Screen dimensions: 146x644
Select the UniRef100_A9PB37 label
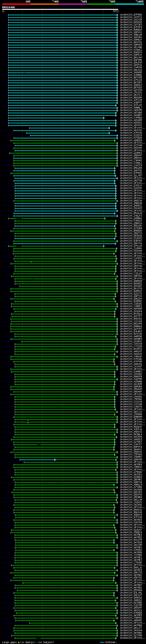131,40
